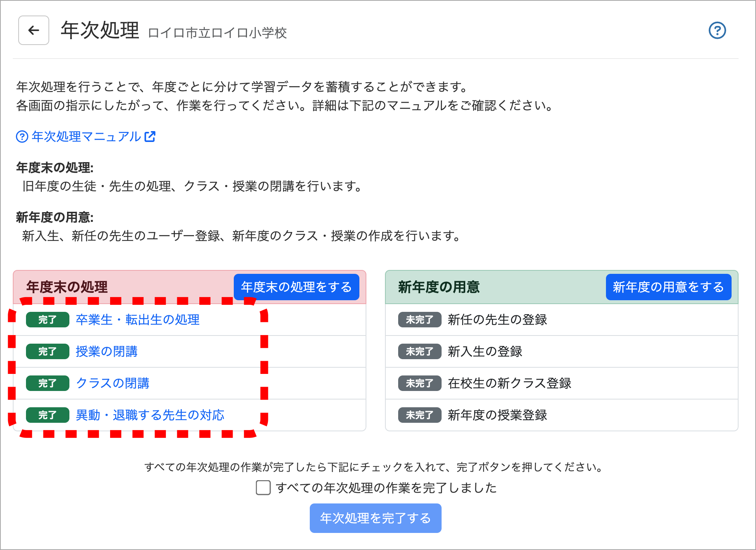Select 在校生の新クラス登録 row
Viewport: 756px width, 550px height.
tap(509, 383)
